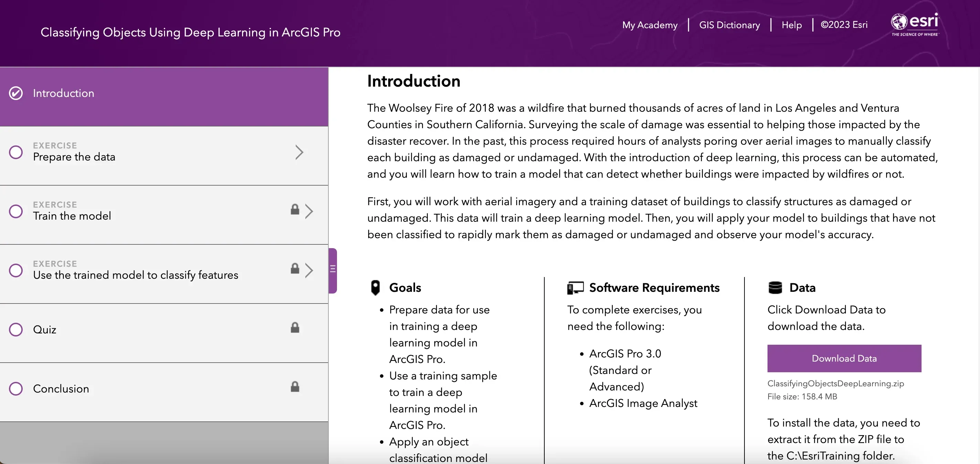Expand the Train the model chevron
This screenshot has height=464, width=980.
click(309, 211)
